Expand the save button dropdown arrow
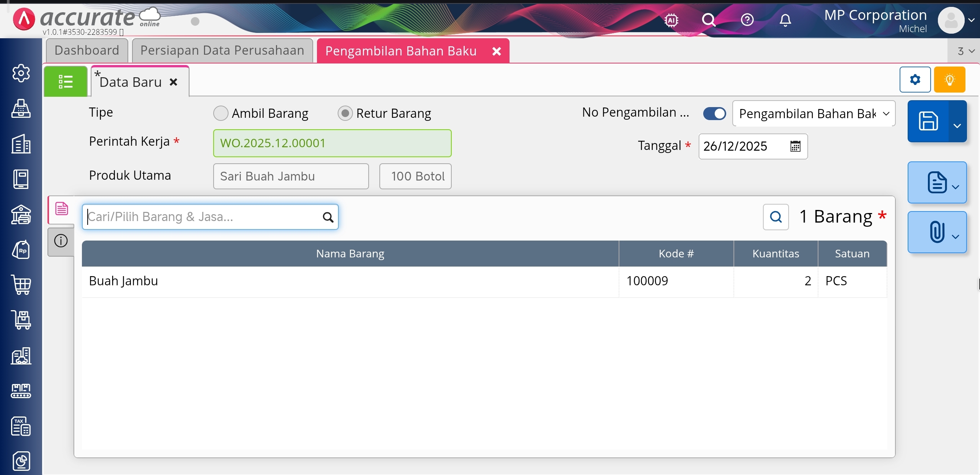The image size is (980, 475). [957, 126]
